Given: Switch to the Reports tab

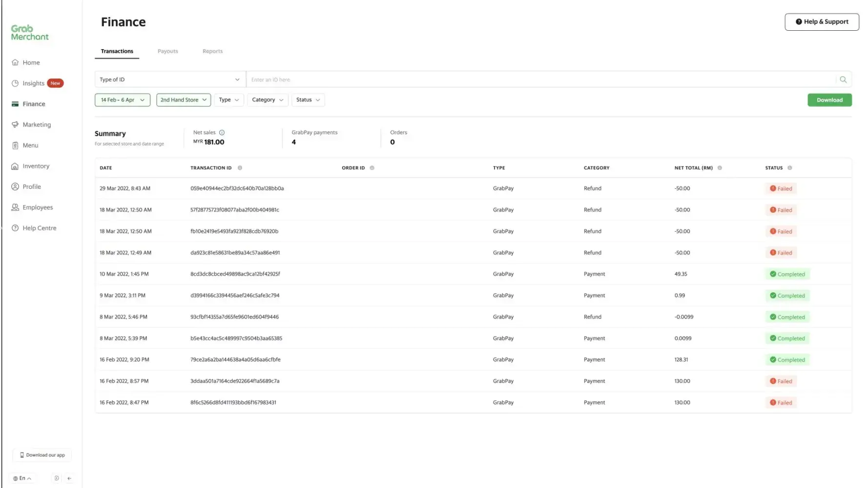Looking at the screenshot, I should 212,51.
